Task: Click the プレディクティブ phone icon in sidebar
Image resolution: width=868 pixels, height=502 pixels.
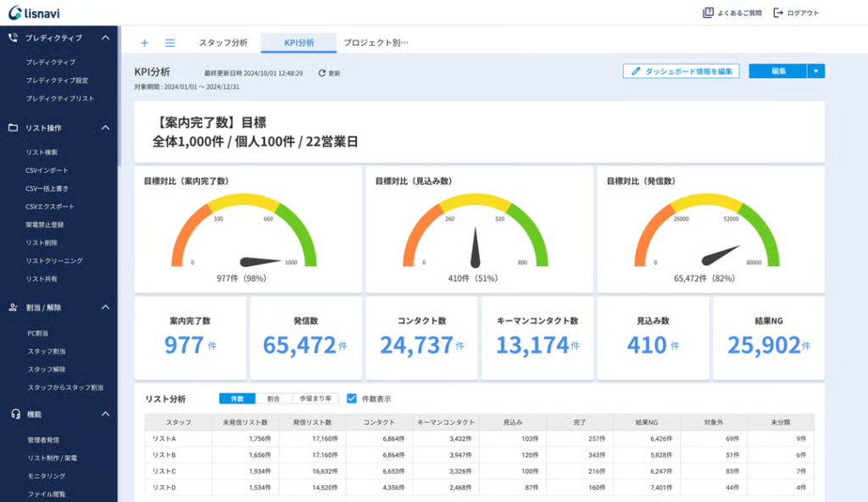Action: click(x=14, y=37)
